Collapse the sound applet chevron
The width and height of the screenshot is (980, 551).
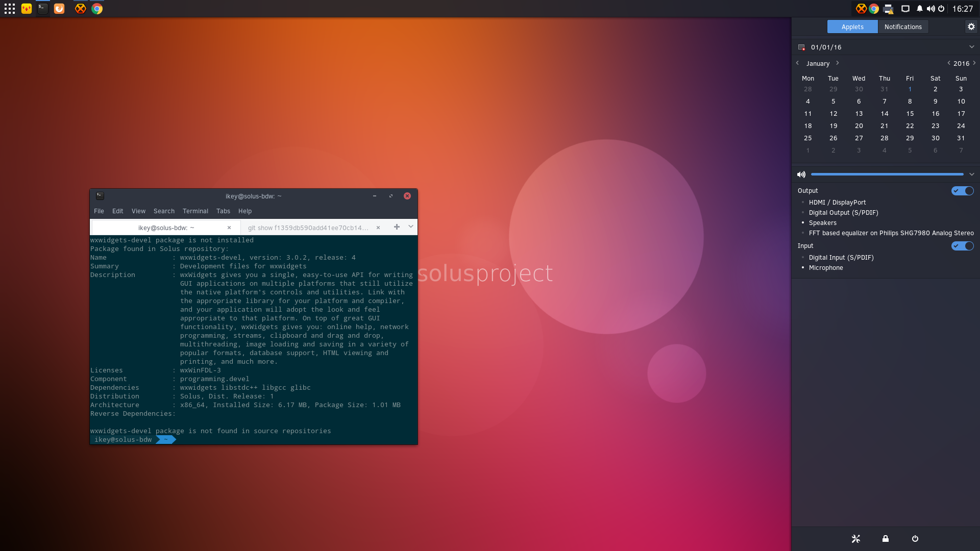coord(971,174)
